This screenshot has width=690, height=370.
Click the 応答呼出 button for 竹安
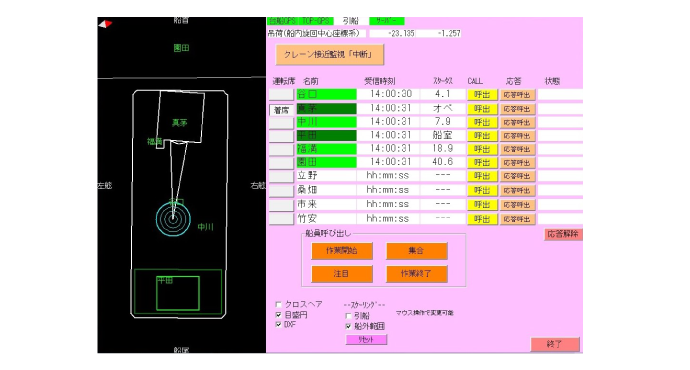(x=518, y=219)
